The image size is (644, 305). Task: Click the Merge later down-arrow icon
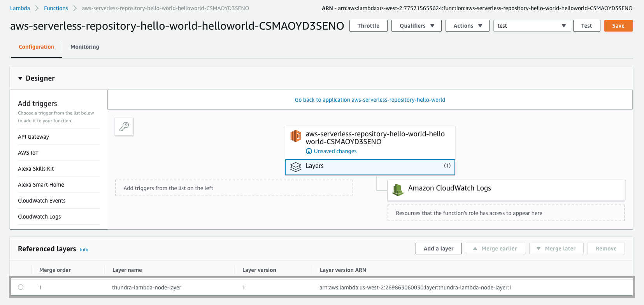539,249
